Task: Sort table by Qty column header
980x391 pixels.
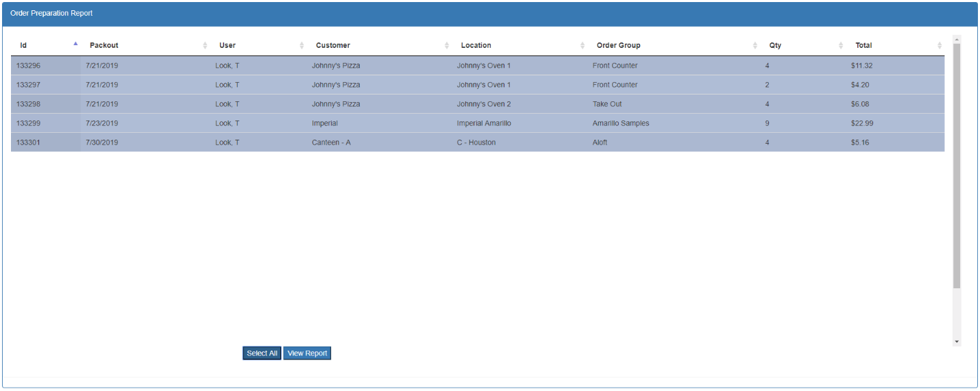Action: (x=803, y=45)
